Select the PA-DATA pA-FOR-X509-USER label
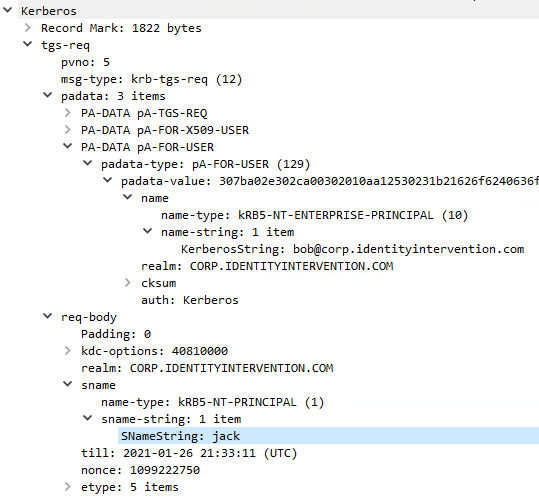Viewport: 539px width, 497px height. pyautogui.click(x=165, y=130)
